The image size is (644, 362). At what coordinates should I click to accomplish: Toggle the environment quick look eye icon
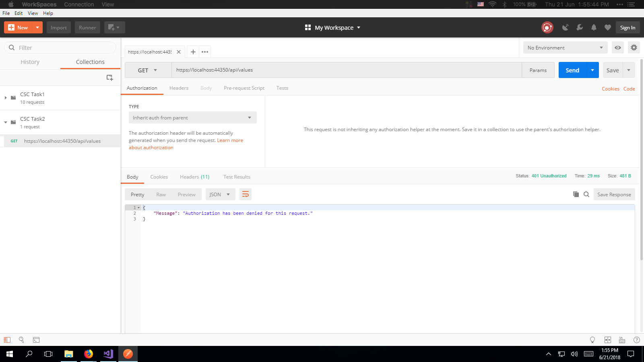click(617, 47)
